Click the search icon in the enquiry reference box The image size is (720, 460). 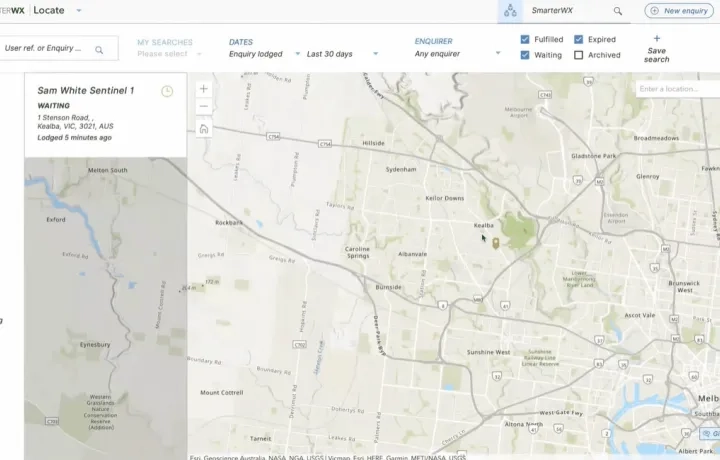click(99, 50)
